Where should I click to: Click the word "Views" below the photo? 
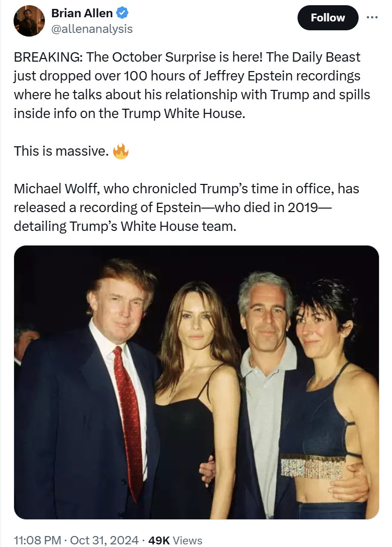(186, 540)
